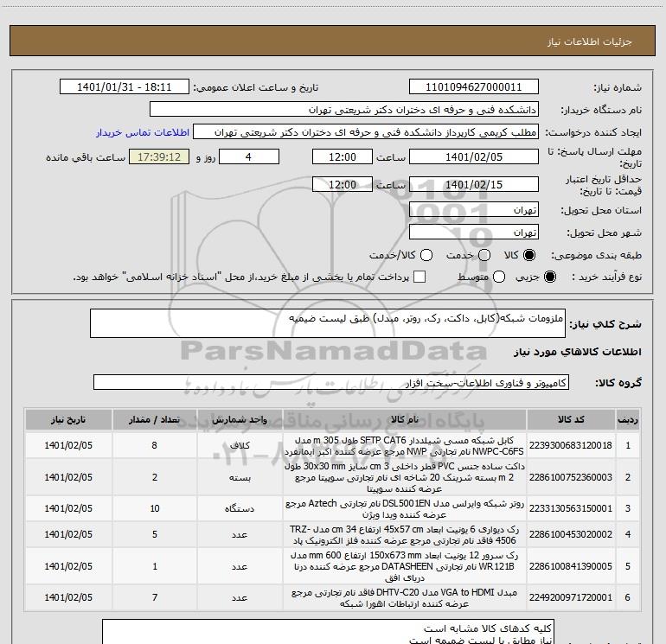This screenshot has height=644, width=666.
Task: Click the response deadline date 1401/02/05 field
Action: pyautogui.click(x=474, y=156)
